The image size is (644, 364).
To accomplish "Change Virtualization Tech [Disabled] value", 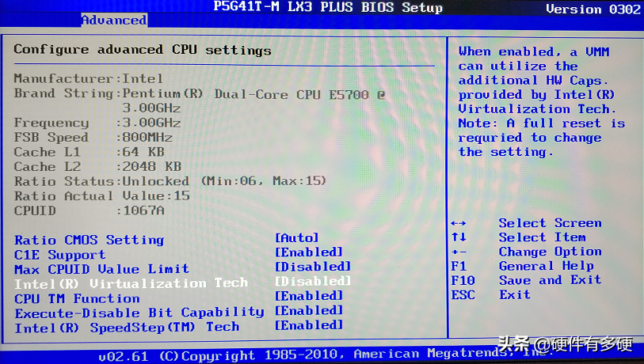I will [x=313, y=281].
